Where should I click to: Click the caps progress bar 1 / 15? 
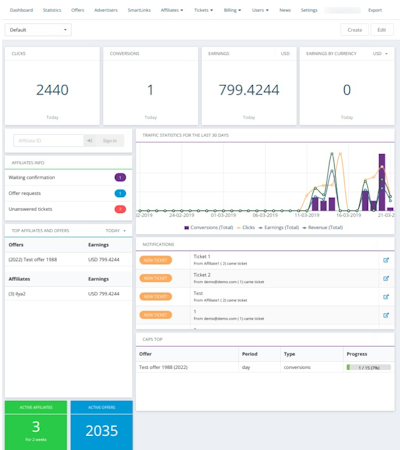(x=369, y=367)
